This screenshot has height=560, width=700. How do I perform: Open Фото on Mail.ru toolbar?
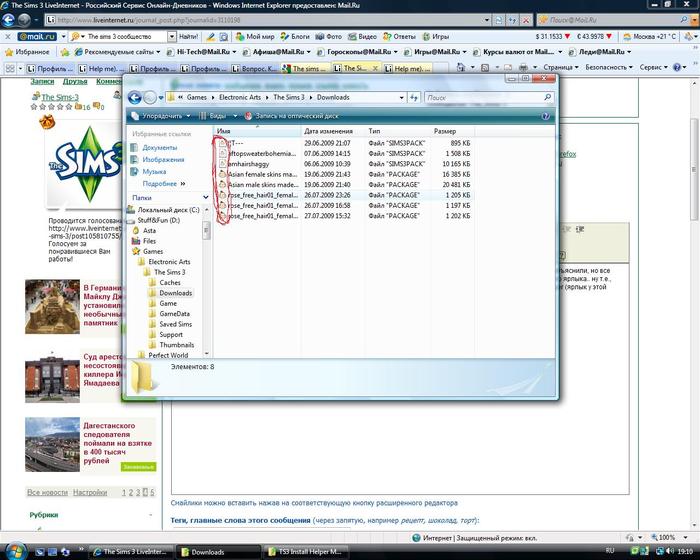point(329,37)
